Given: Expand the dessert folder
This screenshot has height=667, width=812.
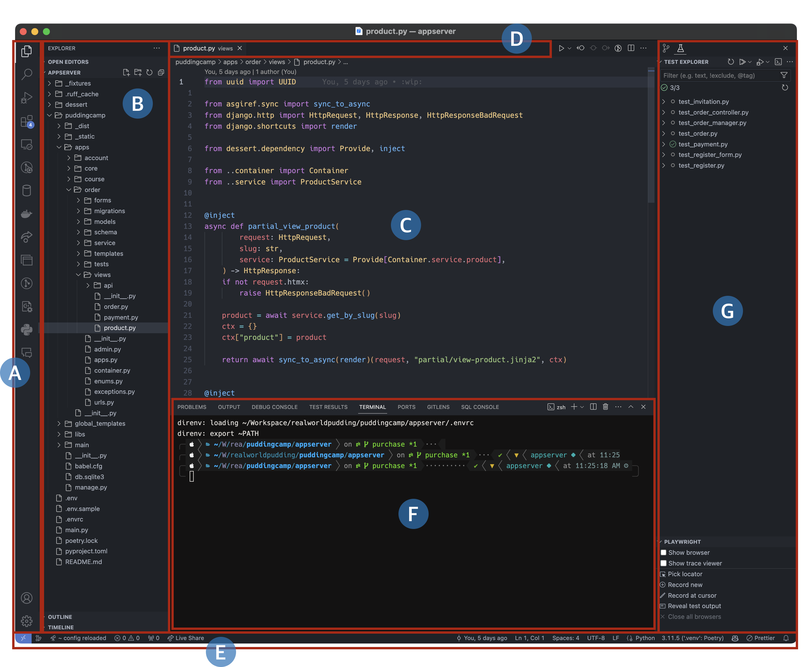Looking at the screenshot, I should click(x=49, y=104).
